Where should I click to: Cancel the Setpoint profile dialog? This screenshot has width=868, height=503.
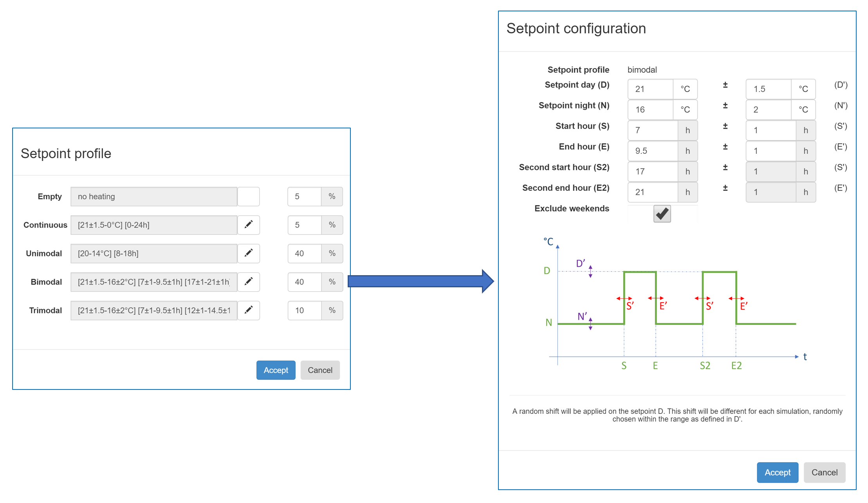[x=320, y=370]
